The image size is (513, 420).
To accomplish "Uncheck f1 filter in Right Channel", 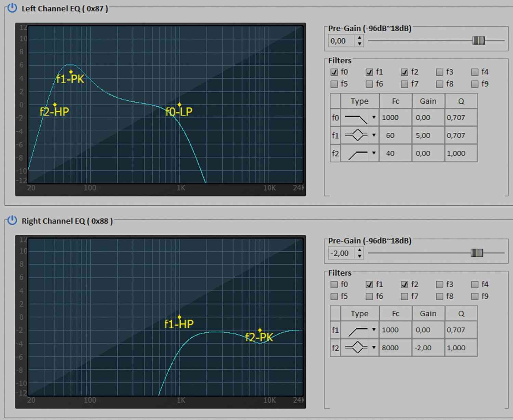I will coord(369,285).
